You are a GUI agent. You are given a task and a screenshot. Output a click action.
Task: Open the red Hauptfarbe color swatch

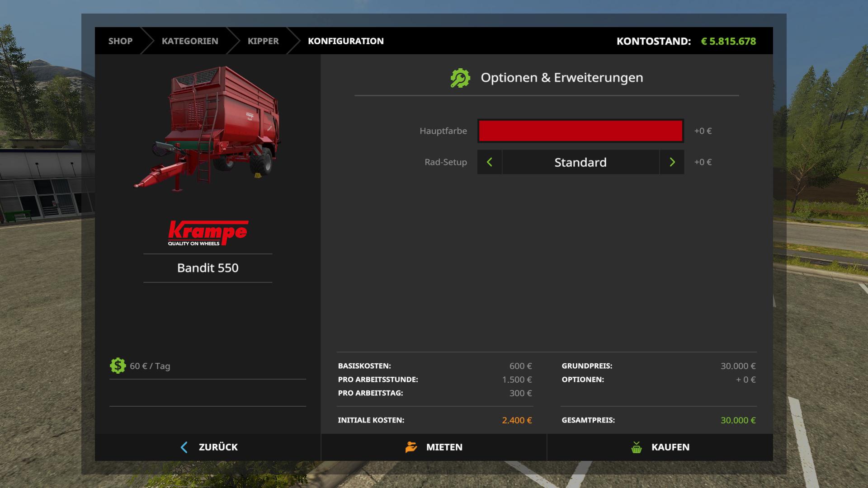(x=580, y=131)
